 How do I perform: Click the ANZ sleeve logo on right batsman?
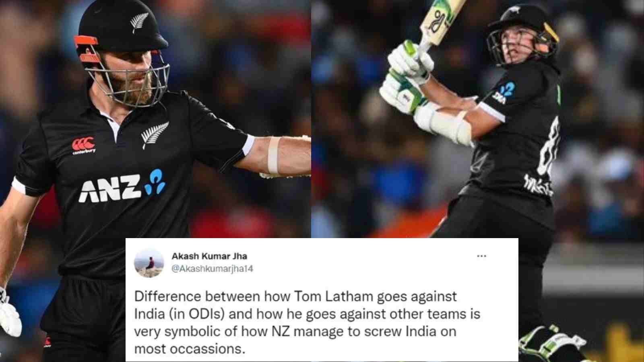[504, 93]
